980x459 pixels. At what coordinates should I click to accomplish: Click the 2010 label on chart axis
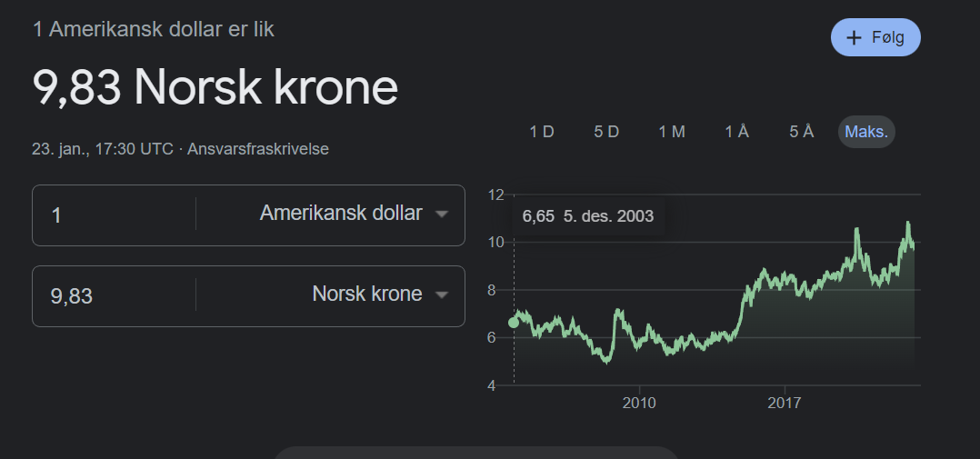coord(639,404)
